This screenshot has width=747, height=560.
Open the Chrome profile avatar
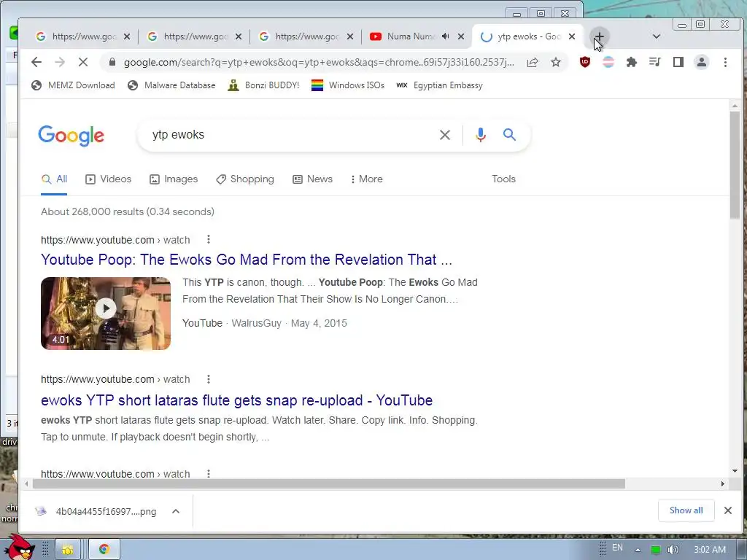click(x=701, y=62)
